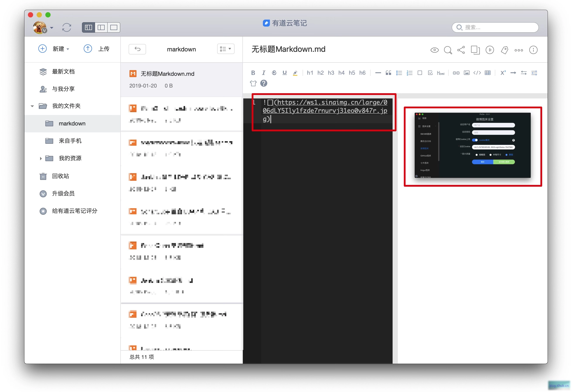Viewport: 572px width, 392px height.
Task: Switch to single-pane layout
Action: (114, 27)
